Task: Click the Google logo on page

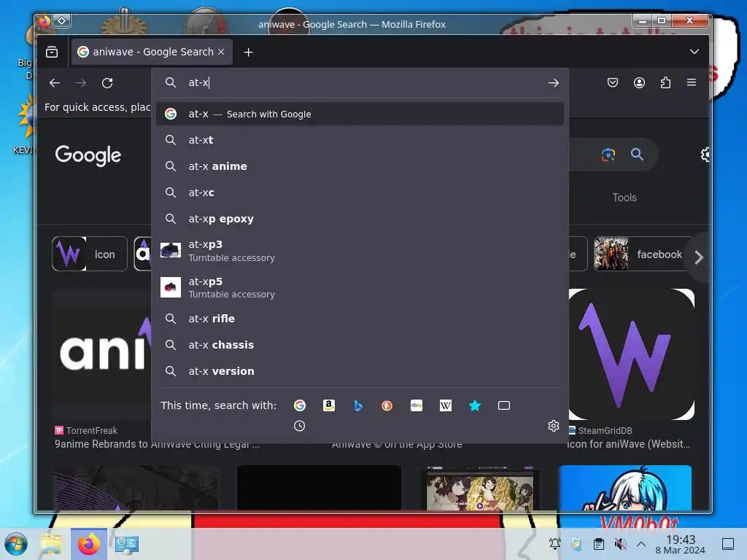Action: pyautogui.click(x=88, y=156)
